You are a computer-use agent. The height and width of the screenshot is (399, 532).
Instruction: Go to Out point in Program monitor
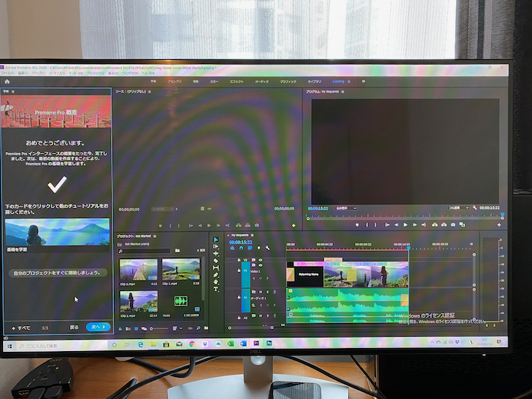tap(423, 225)
